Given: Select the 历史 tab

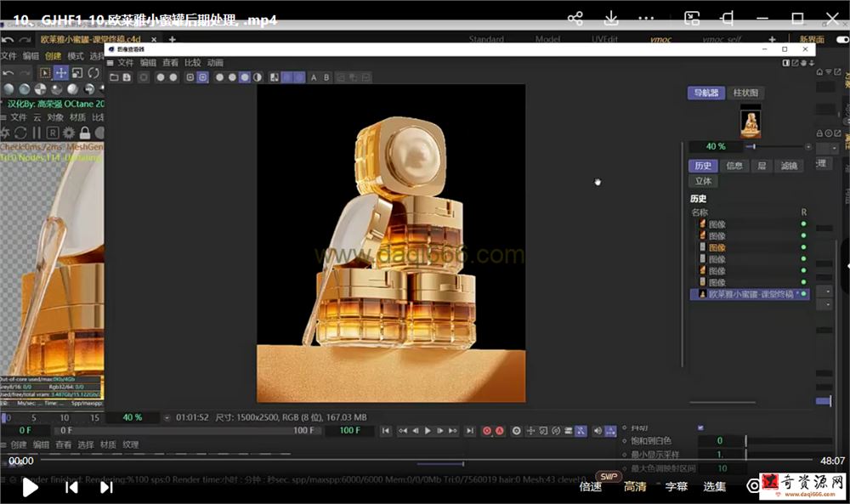Looking at the screenshot, I should (x=703, y=166).
